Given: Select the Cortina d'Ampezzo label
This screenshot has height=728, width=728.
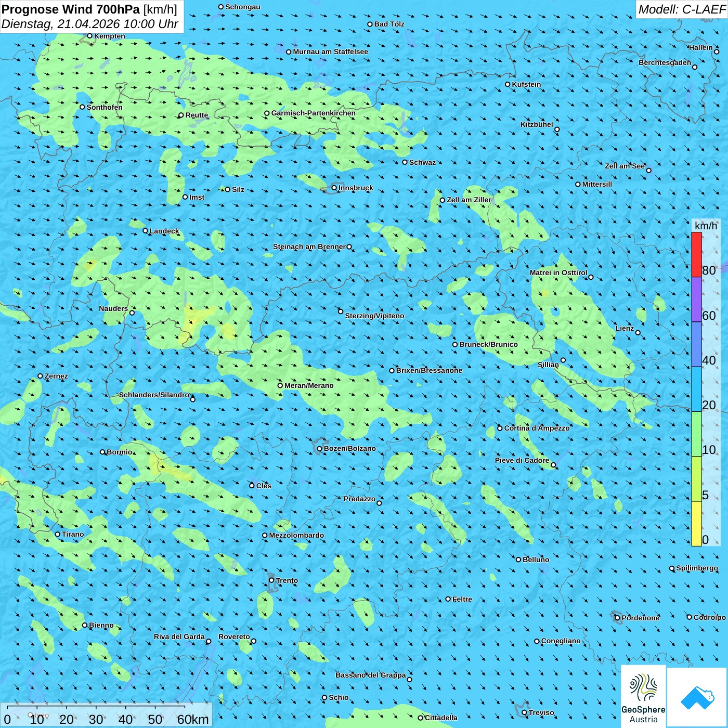Looking at the screenshot, I should [x=537, y=428].
